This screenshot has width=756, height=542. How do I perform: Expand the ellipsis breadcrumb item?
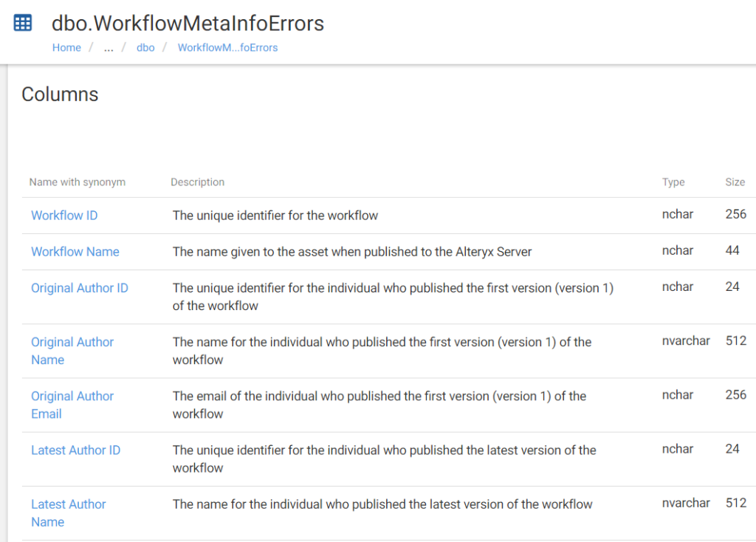(x=109, y=48)
